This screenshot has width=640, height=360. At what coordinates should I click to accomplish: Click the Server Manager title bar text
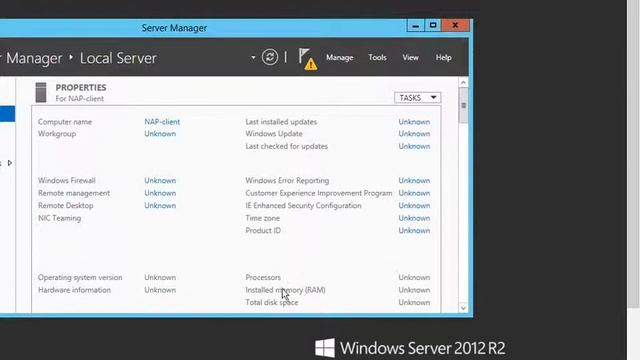(174, 28)
